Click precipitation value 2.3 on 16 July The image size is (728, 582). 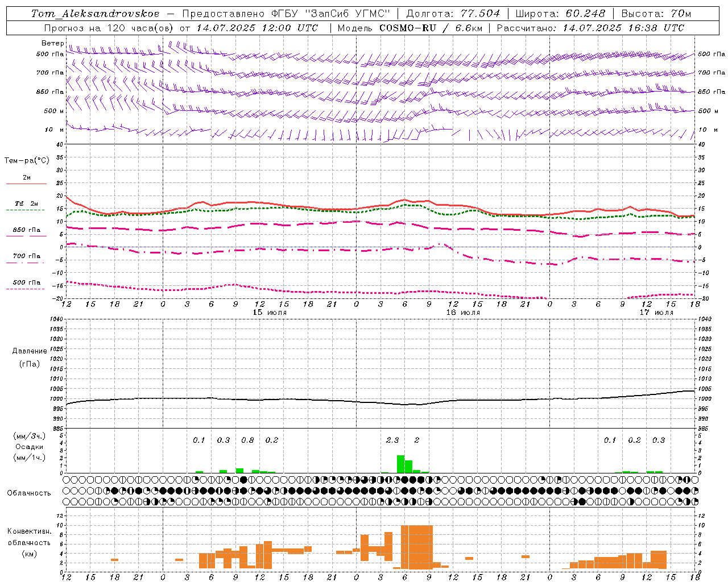(x=392, y=440)
